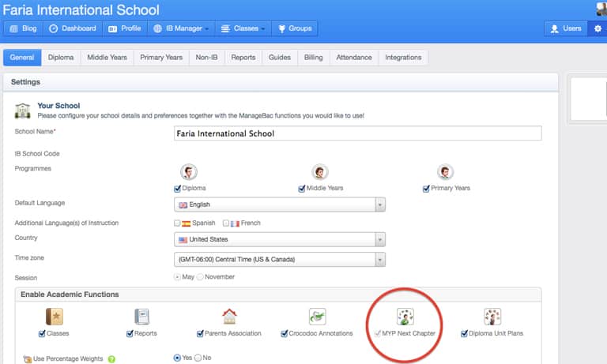Click the Enable Academic Functions heading
The height and width of the screenshot is (364, 607).
pyautogui.click(x=70, y=295)
